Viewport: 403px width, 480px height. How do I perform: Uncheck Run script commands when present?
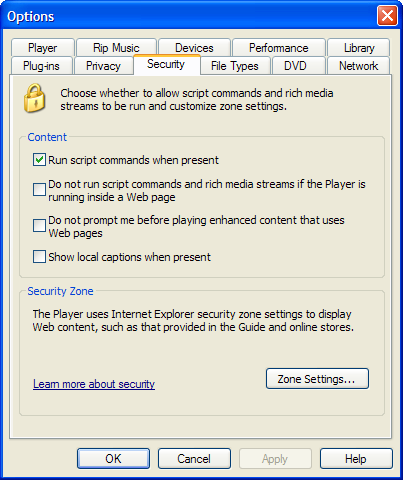[39, 160]
